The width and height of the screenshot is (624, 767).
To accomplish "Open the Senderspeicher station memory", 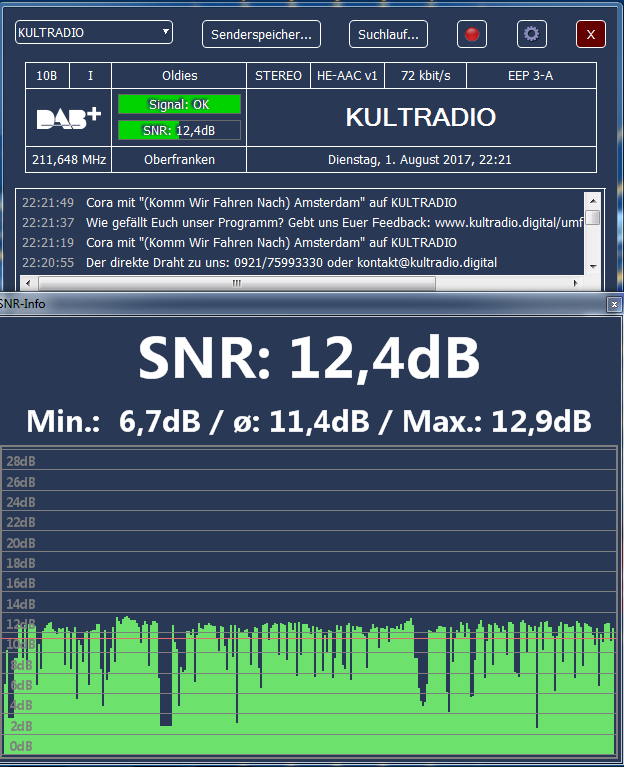I will click(261, 34).
